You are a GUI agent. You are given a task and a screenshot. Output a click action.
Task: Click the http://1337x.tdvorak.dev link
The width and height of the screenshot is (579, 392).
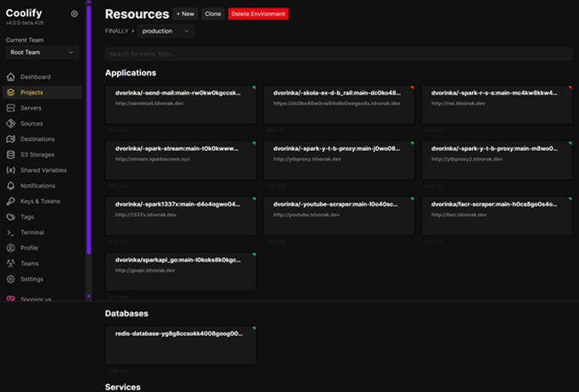coord(146,215)
